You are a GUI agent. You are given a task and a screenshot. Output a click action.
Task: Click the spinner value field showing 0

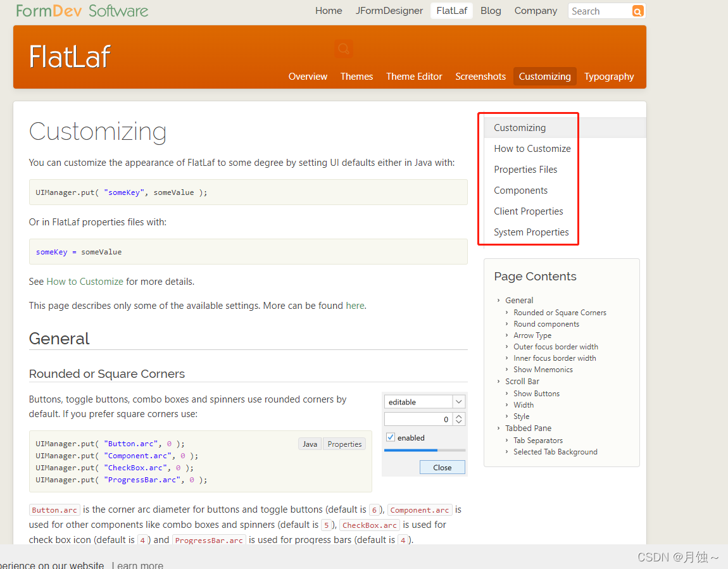419,420
